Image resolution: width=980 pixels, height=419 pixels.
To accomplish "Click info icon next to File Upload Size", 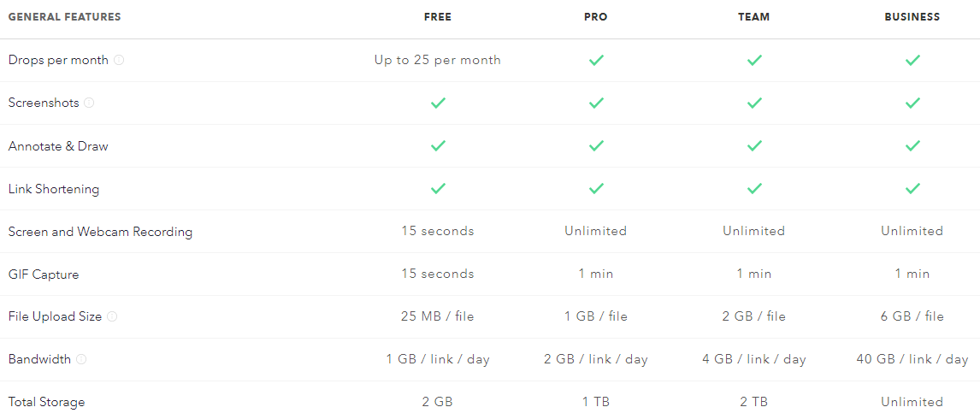I will (x=112, y=317).
